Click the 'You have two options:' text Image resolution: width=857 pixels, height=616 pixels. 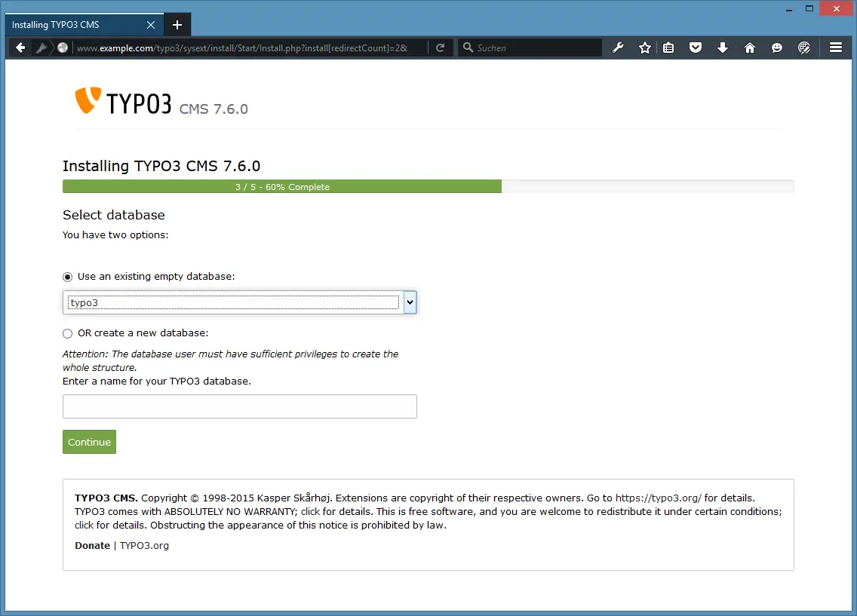point(115,234)
